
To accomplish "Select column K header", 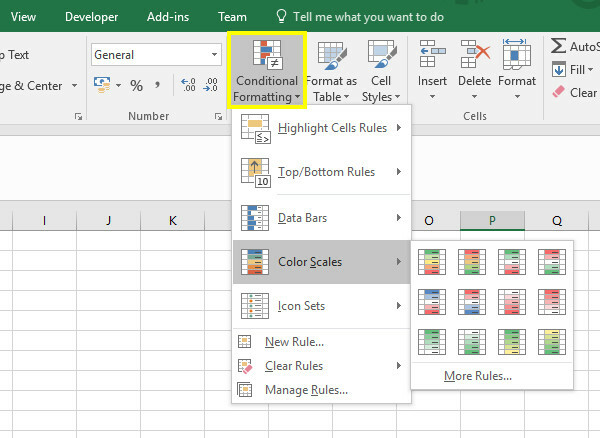I will point(173,220).
